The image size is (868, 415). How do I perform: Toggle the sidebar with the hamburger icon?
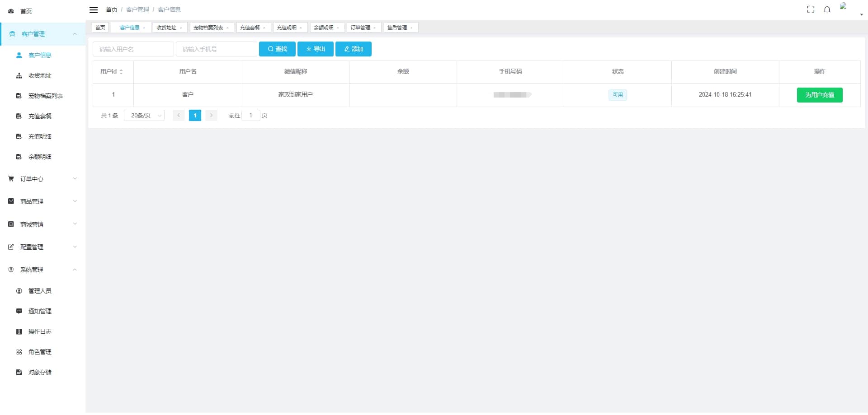click(94, 10)
